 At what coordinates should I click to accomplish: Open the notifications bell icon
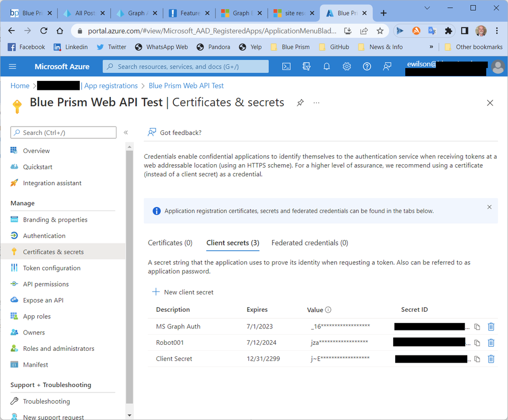pos(326,67)
